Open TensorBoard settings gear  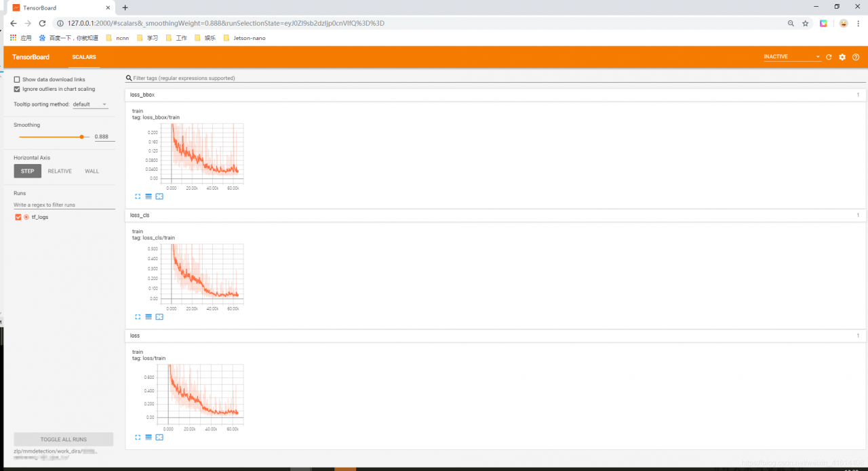coord(842,57)
